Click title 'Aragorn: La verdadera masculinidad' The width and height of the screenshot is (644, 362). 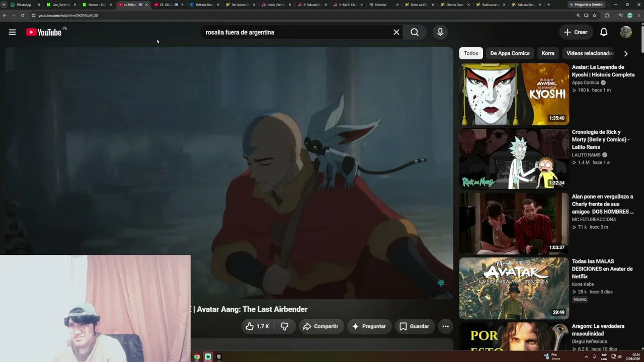tap(598, 330)
